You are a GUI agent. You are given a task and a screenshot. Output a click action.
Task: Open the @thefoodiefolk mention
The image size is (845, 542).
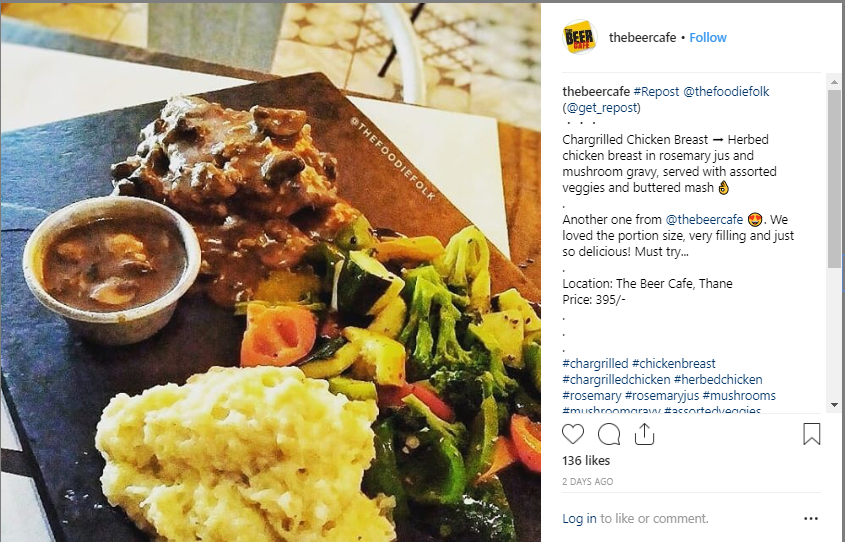click(x=726, y=92)
